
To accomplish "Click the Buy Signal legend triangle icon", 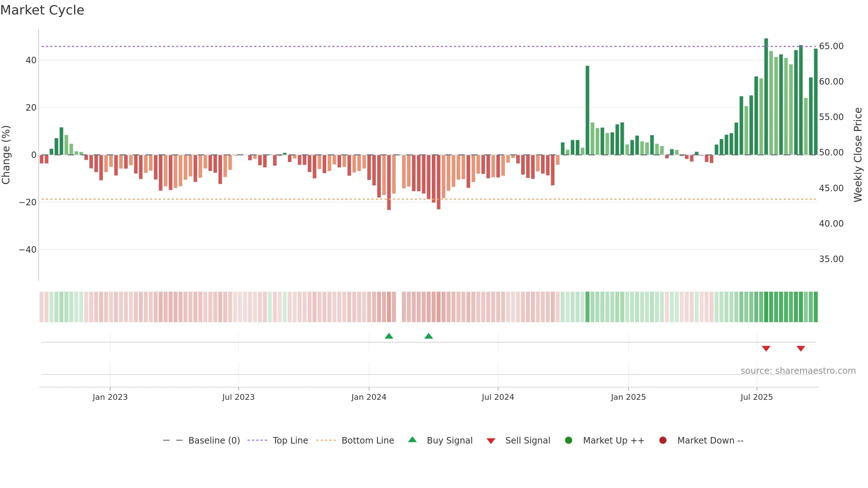I will pyautogui.click(x=412, y=440).
